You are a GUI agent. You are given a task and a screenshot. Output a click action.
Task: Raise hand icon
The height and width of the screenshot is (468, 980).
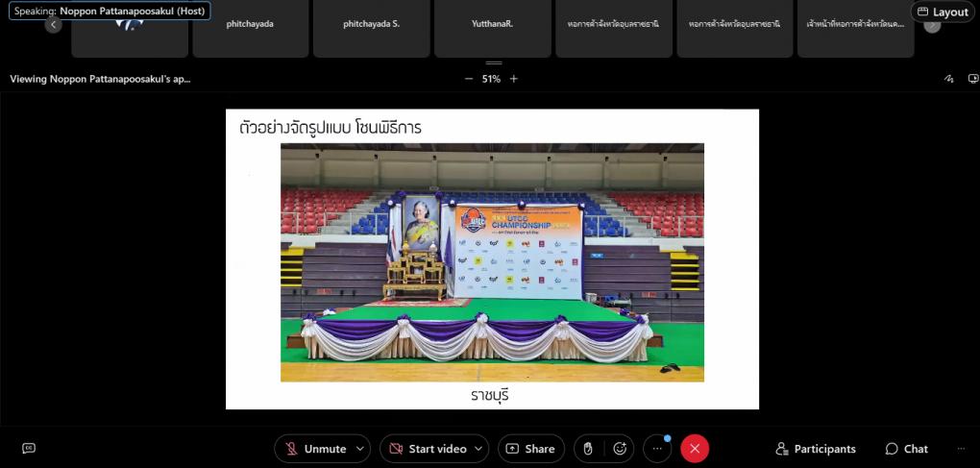pyautogui.click(x=587, y=449)
